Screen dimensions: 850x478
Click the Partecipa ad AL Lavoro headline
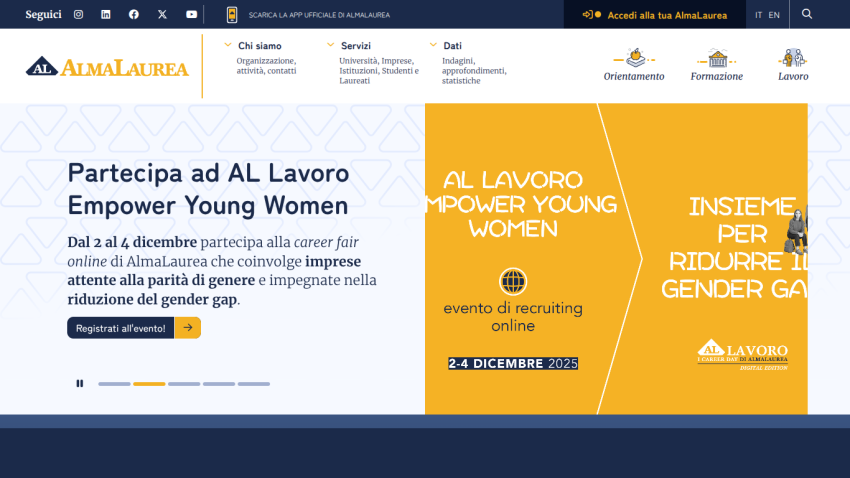(x=208, y=190)
